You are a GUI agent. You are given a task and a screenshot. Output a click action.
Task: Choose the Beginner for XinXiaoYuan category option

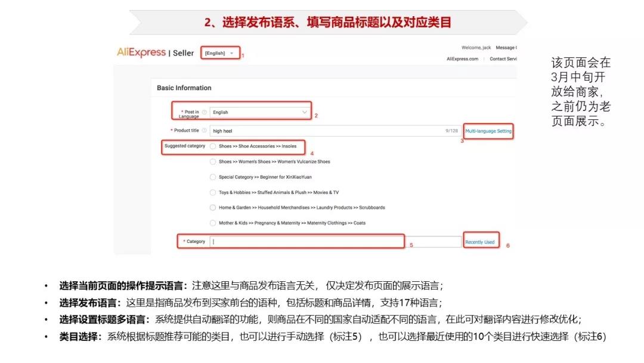tap(213, 177)
